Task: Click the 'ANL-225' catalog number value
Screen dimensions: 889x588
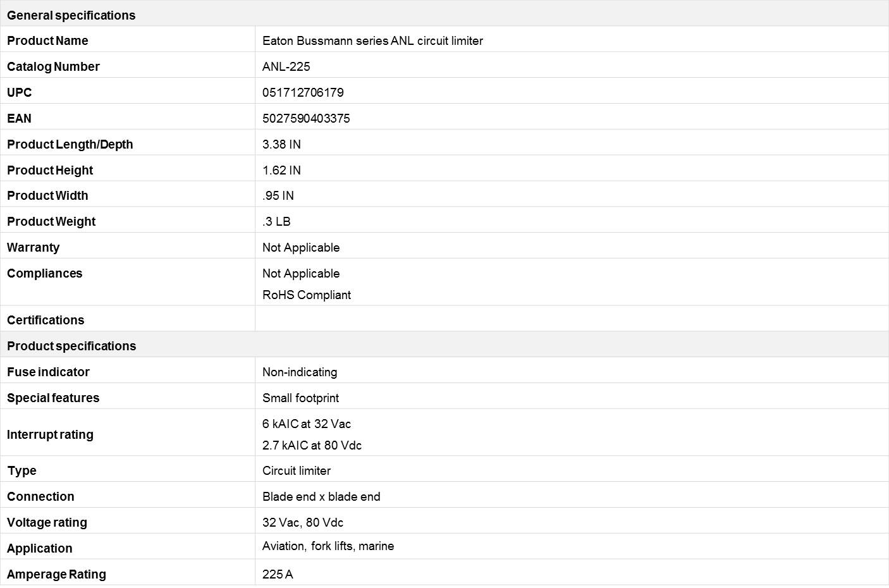Action: (286, 66)
